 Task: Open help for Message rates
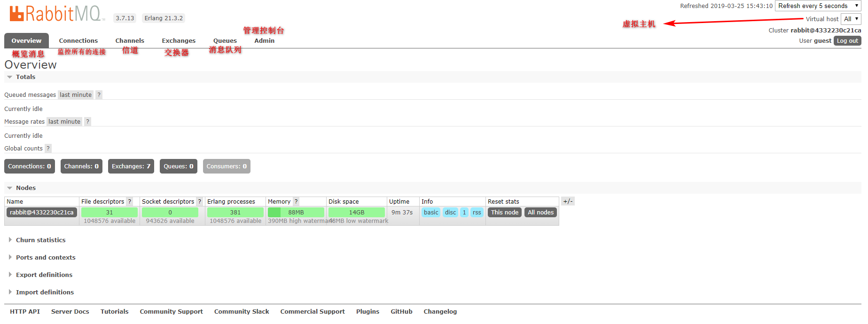coord(87,122)
